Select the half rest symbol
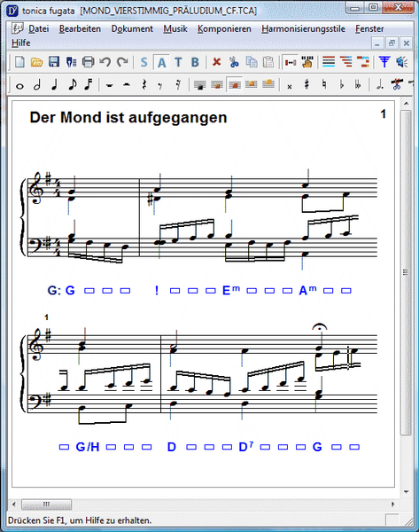Viewport: 419px width, 532px height. pyautogui.click(x=127, y=85)
